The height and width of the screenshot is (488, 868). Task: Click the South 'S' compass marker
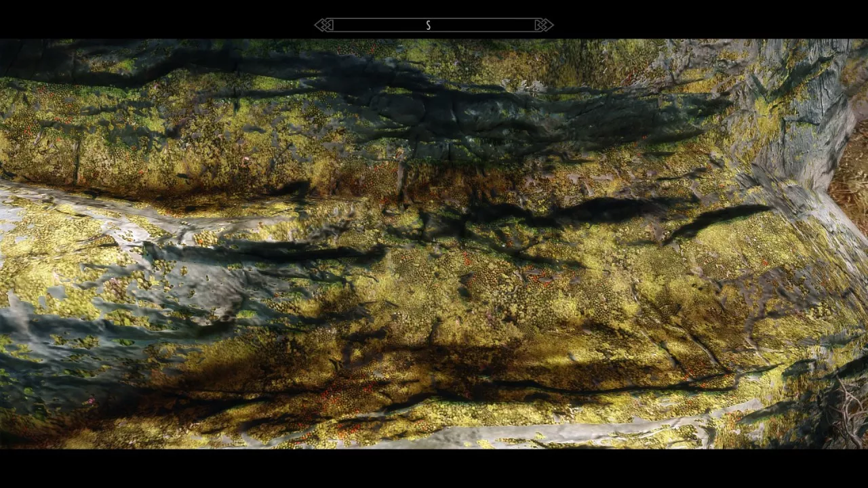click(x=428, y=25)
